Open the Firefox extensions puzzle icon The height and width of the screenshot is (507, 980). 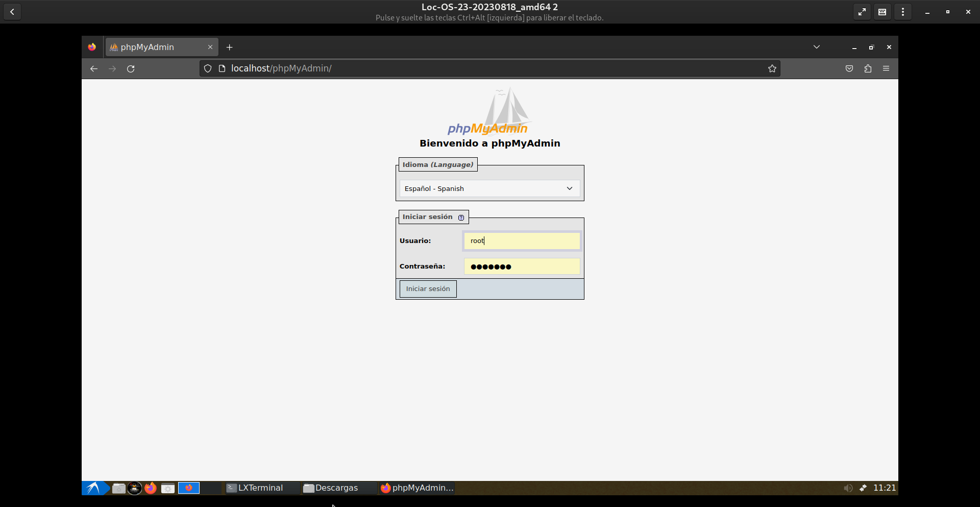868,68
